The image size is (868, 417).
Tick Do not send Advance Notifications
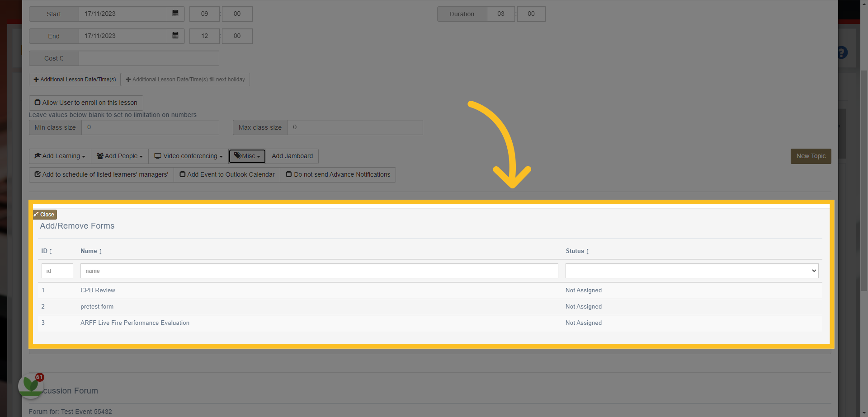click(x=338, y=174)
